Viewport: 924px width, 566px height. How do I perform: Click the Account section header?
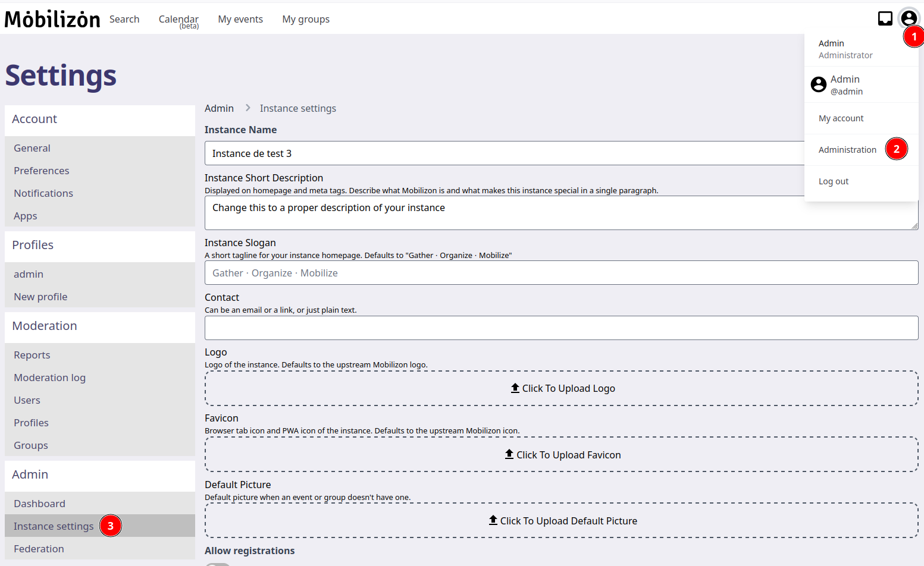[100, 120]
